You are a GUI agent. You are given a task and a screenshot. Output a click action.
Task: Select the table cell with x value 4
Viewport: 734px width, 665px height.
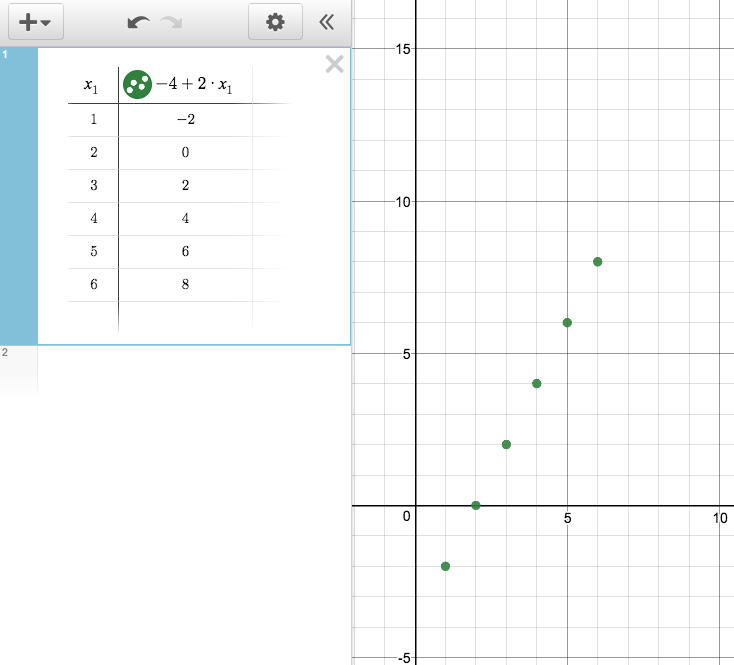(93, 219)
